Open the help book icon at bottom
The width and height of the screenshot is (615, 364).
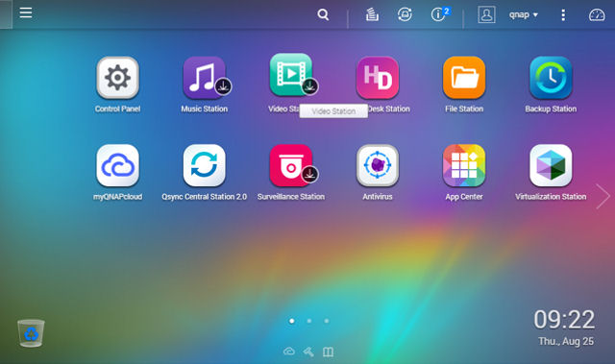[328, 352]
